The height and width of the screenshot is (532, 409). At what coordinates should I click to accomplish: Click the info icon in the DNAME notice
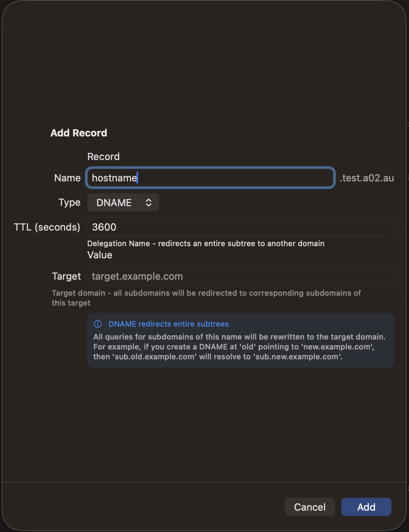tap(98, 324)
